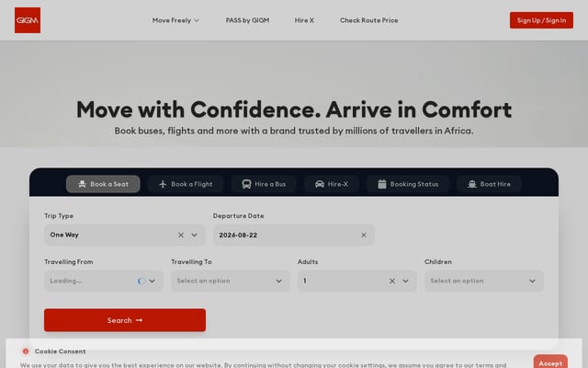Expand the Children chevron arrow
Image resolution: width=588 pixels, height=368 pixels.
pos(532,281)
